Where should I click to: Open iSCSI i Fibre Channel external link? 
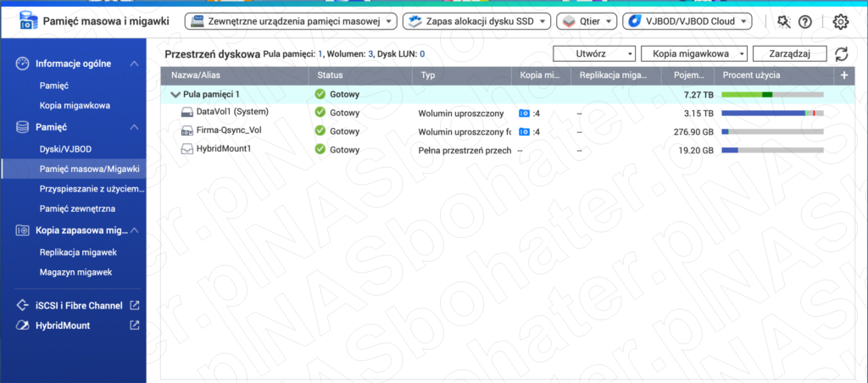[x=134, y=305]
